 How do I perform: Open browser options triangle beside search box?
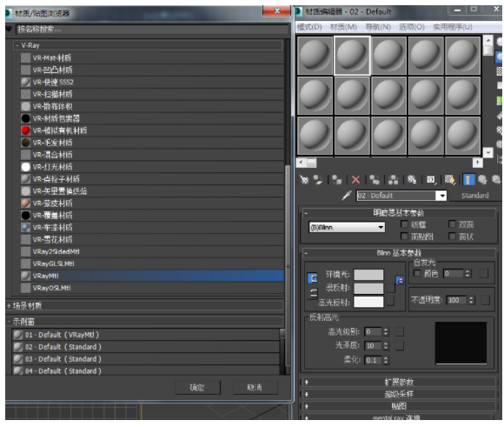[9, 29]
